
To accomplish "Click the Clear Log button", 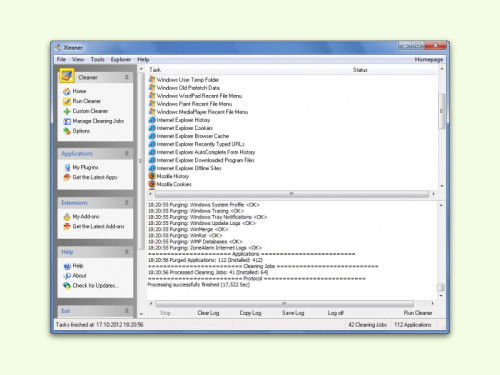I will pyautogui.click(x=208, y=313).
